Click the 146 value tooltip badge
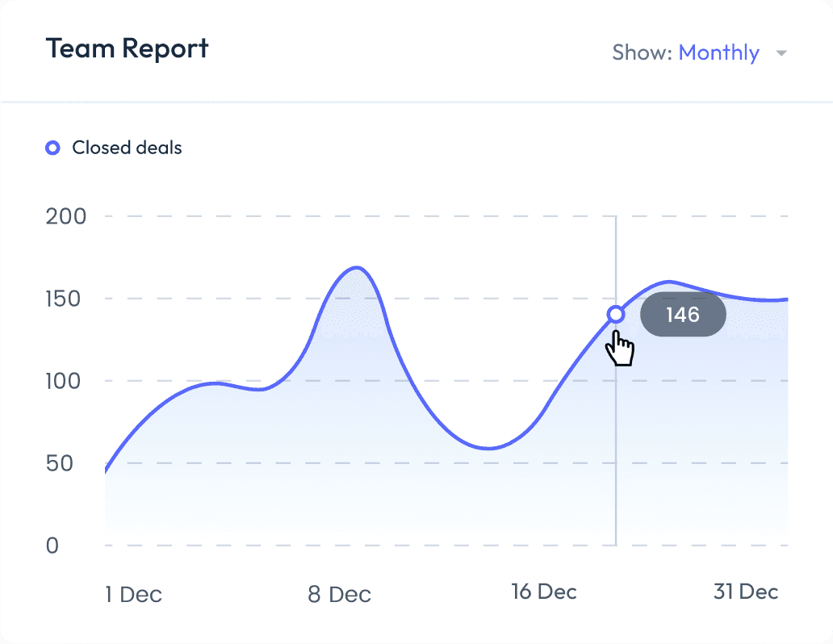Screen dimensions: 833x644 (x=683, y=314)
